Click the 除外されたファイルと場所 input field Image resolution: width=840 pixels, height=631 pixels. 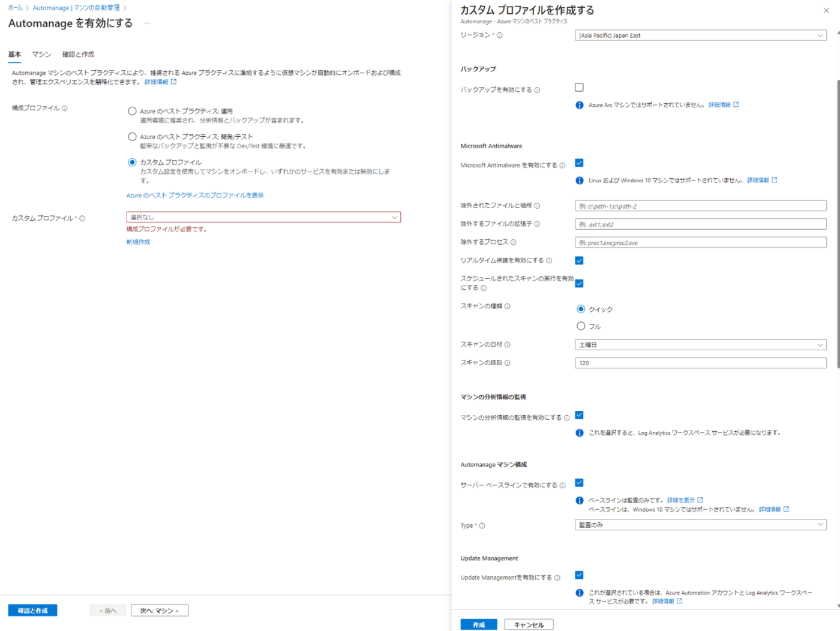pyautogui.click(x=700, y=206)
